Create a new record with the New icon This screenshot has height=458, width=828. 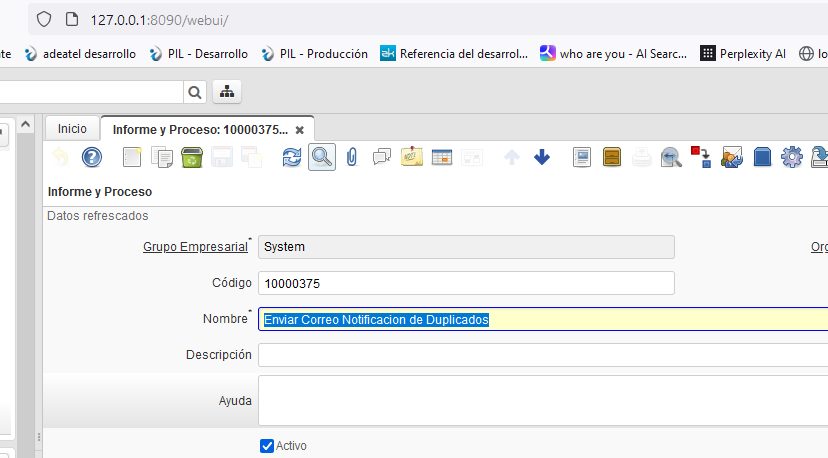[x=132, y=157]
